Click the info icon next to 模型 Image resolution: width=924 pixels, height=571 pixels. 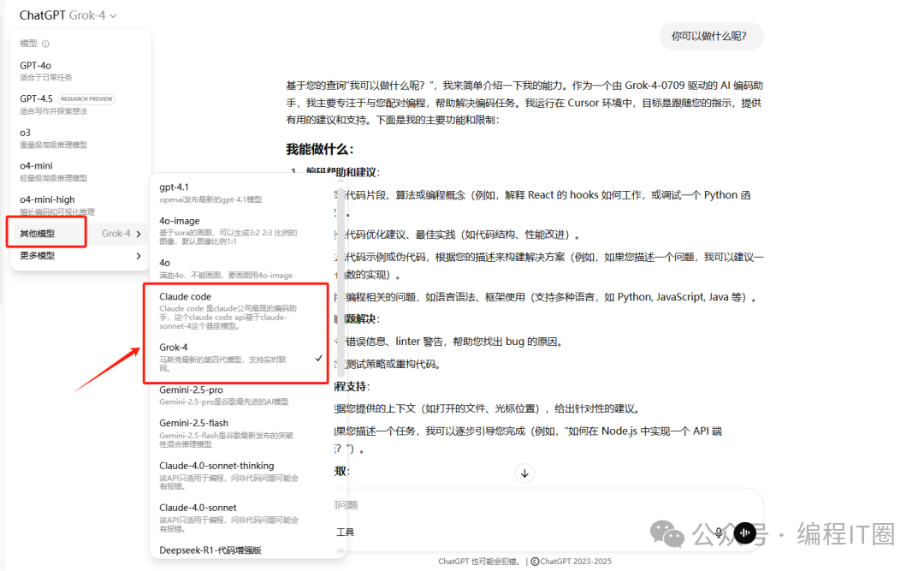coord(45,44)
